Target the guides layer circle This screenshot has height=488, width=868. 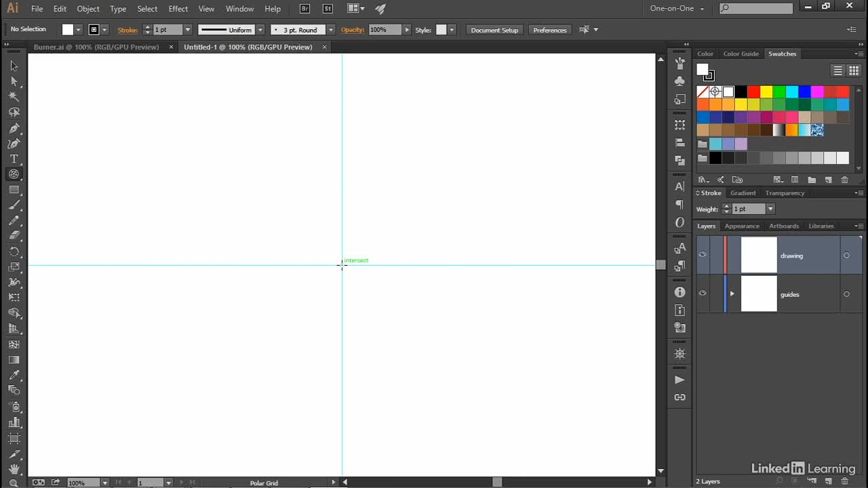tap(846, 294)
